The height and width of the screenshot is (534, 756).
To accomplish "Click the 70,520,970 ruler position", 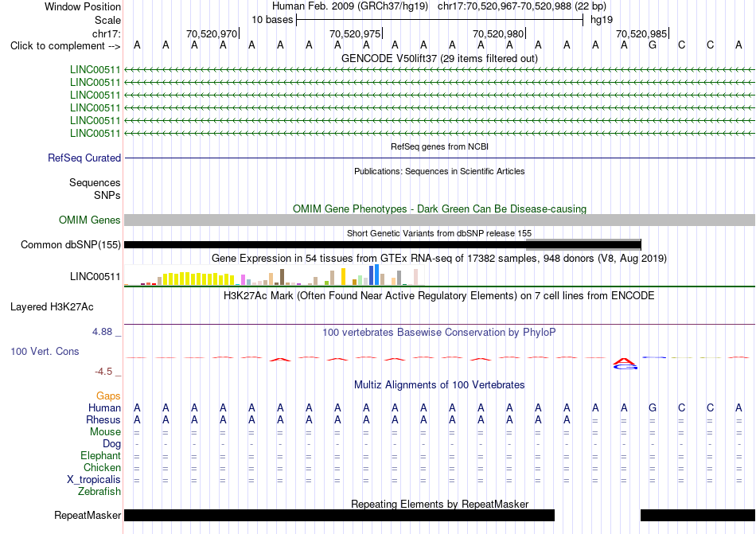I will (212, 33).
